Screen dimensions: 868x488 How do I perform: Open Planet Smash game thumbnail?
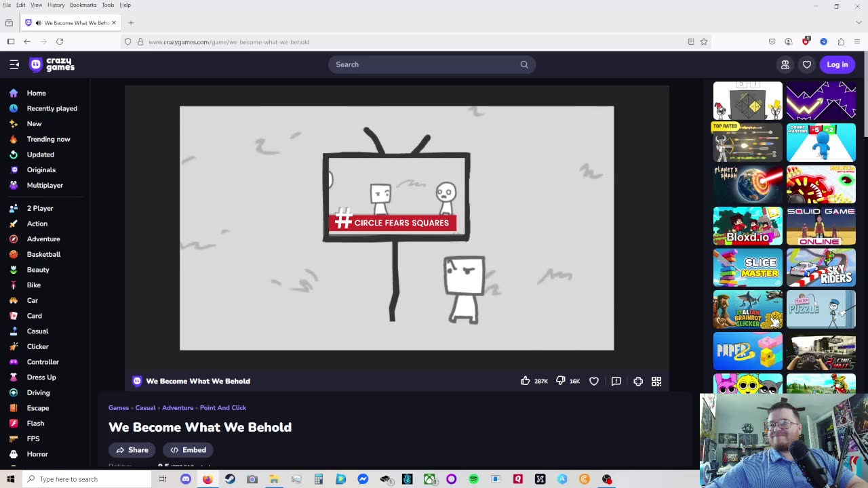(x=748, y=184)
